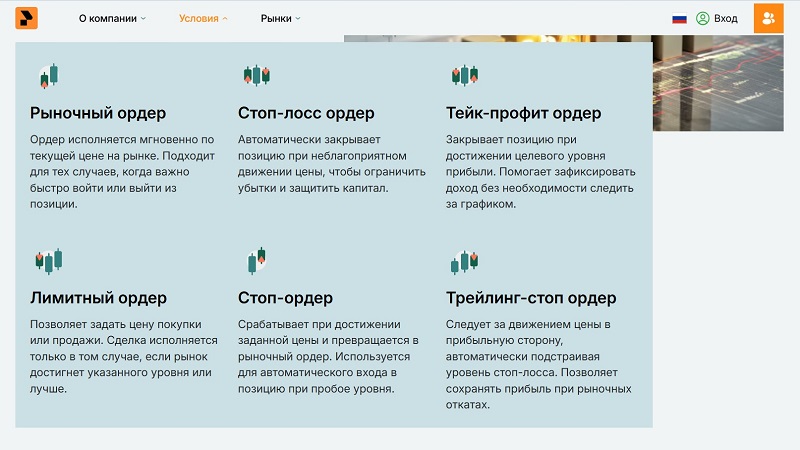800x450 pixels.
Task: Click the candlestick icon above Рыночный ордер
Action: pyautogui.click(x=47, y=75)
